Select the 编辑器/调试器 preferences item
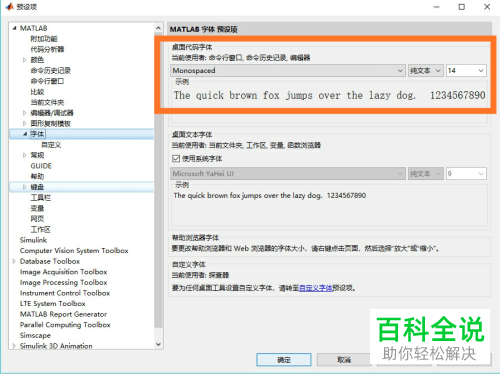The image size is (500, 374). coord(52,113)
